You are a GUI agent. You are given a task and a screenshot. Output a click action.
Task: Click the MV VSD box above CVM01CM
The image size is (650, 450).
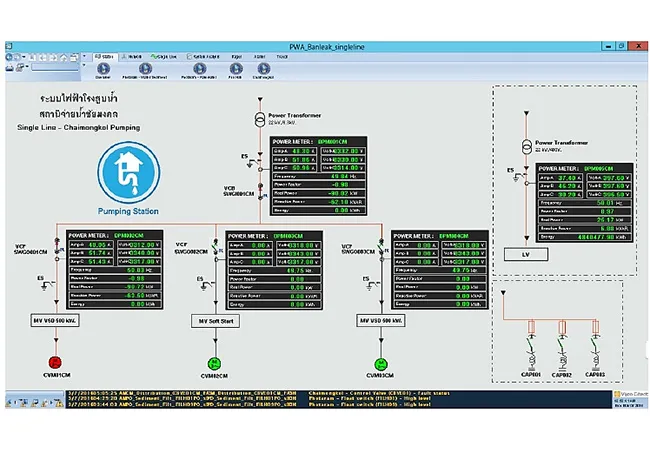pyautogui.click(x=55, y=321)
